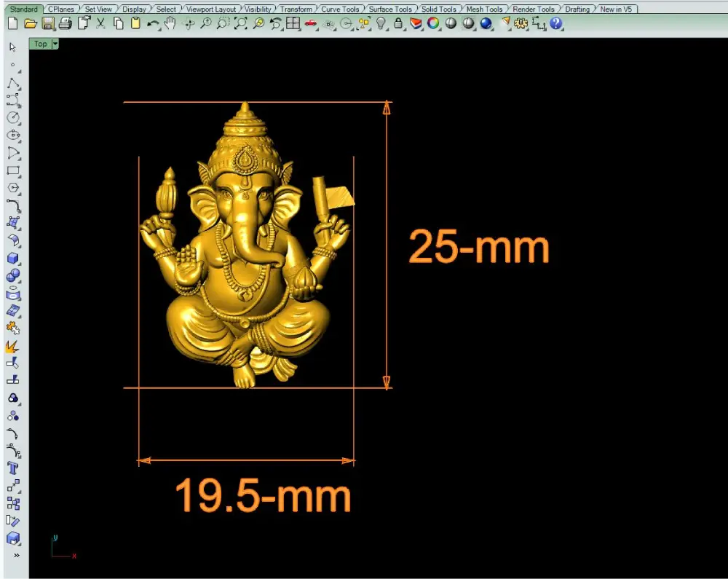Viewport: 728px width, 579px height.
Task: Switch to the Mesh Tools tab
Action: point(484,9)
